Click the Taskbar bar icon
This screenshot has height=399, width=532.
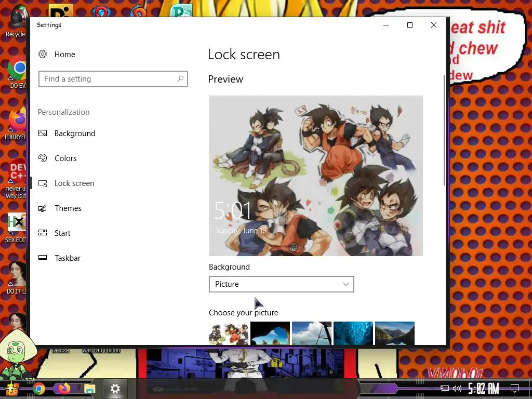43,258
